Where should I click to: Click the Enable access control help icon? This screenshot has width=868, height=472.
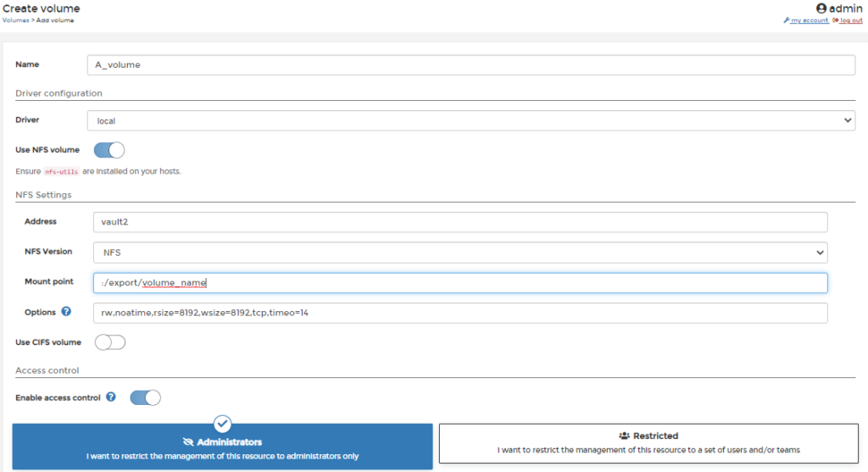tap(111, 397)
